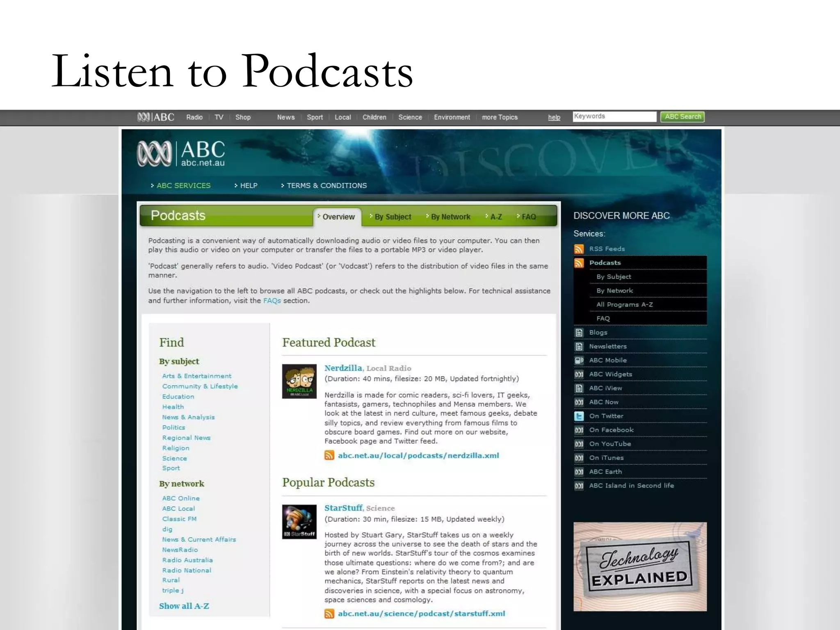Click the On YouTube ABC icon
The width and height of the screenshot is (840, 630).
point(579,444)
